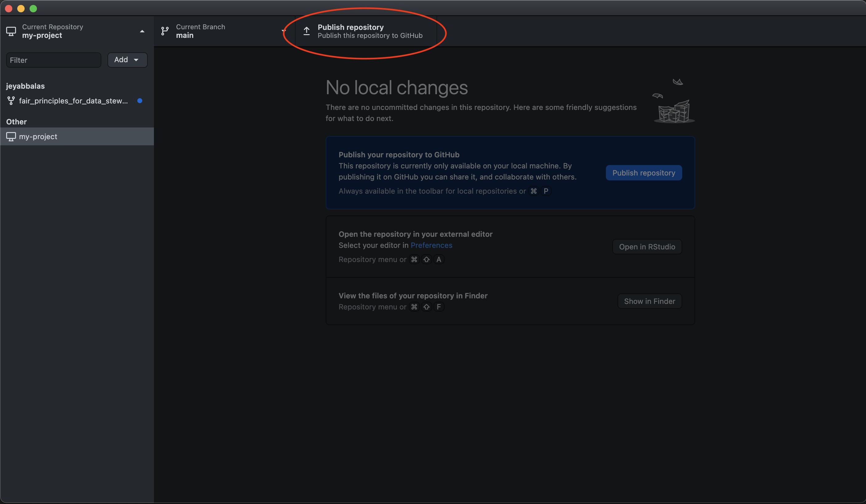Click the Publish your repository to GitHub title
Viewport: 866px width, 504px height.
(x=399, y=155)
